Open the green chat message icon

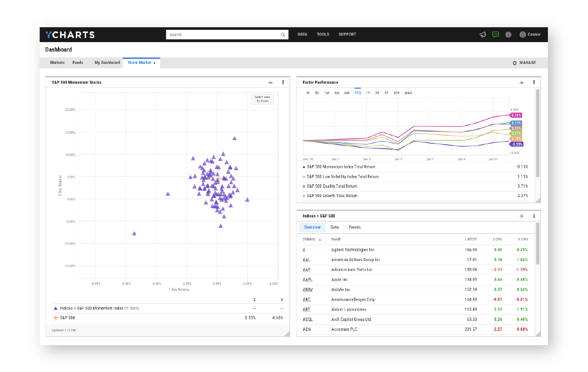tap(495, 35)
